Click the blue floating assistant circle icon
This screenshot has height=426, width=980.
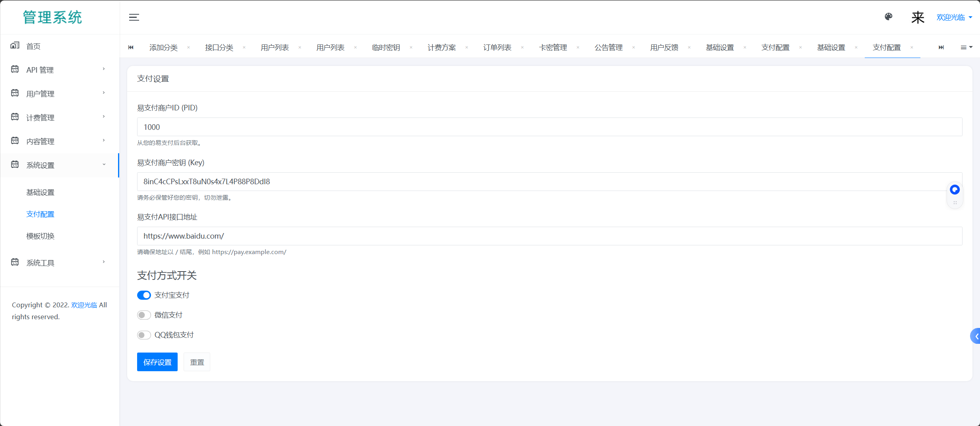pyautogui.click(x=955, y=190)
